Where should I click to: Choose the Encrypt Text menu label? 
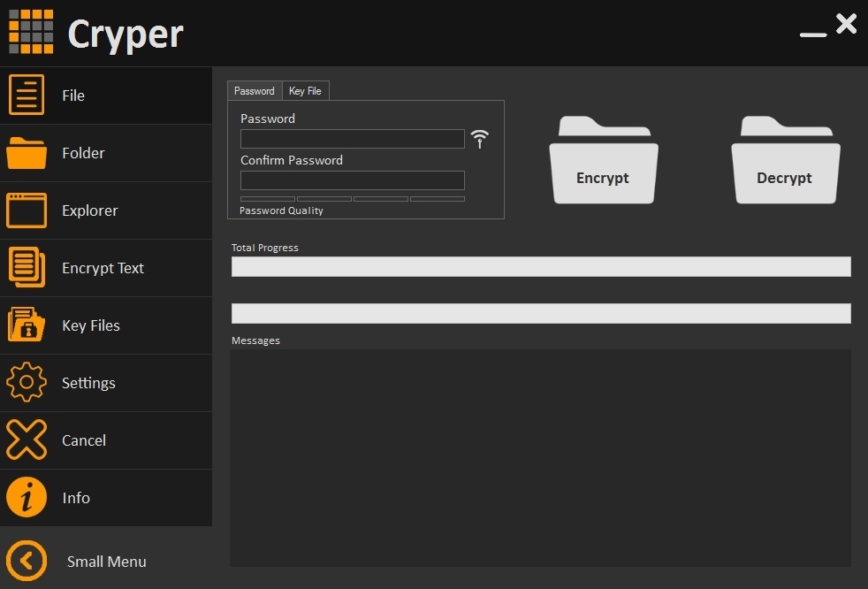coord(103,268)
